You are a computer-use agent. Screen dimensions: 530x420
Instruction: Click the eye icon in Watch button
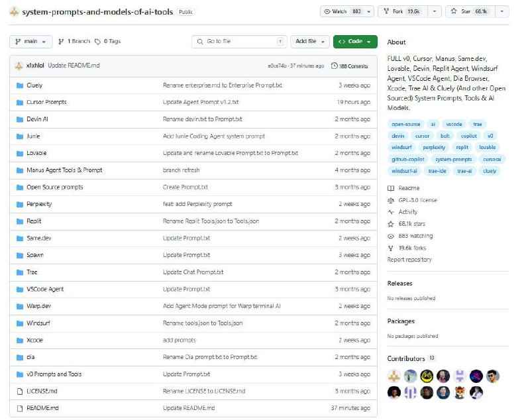327,11
